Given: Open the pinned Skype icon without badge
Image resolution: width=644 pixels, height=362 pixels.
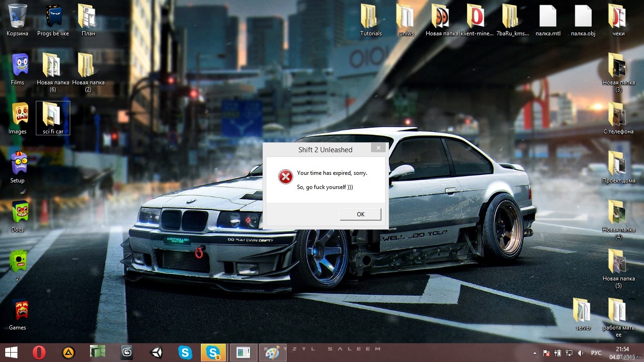Looking at the screenshot, I should (x=185, y=352).
